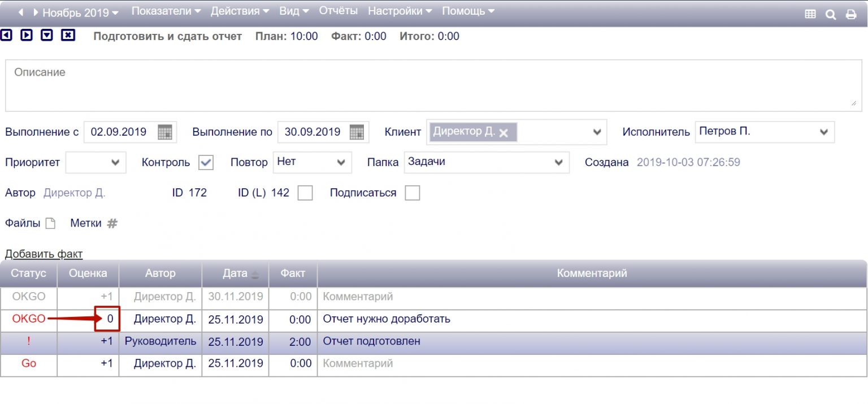The width and height of the screenshot is (868, 404).
Task: Open calendar picker for Выполнение с
Action: tap(164, 132)
